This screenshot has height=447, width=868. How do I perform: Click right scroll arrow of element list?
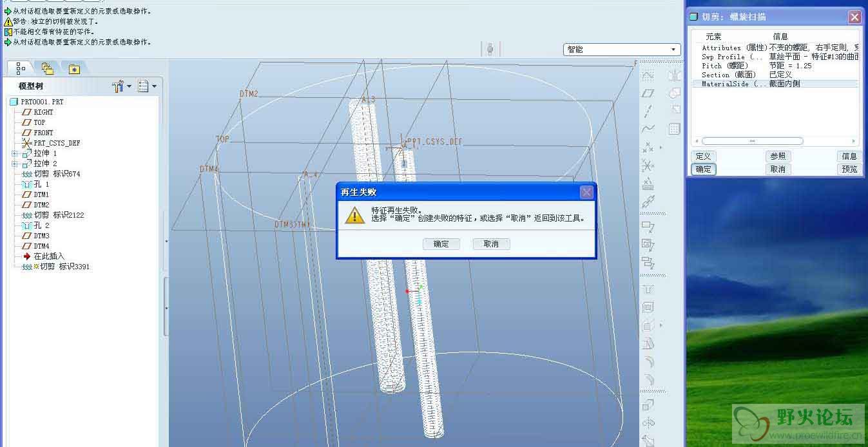click(854, 141)
